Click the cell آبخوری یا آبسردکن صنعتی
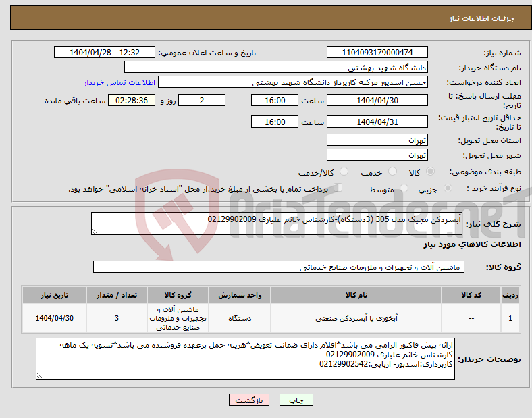 tap(356, 318)
